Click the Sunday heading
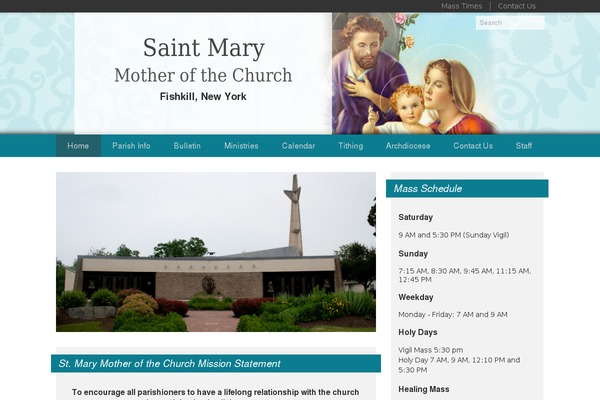The width and height of the screenshot is (600, 400). 413,254
